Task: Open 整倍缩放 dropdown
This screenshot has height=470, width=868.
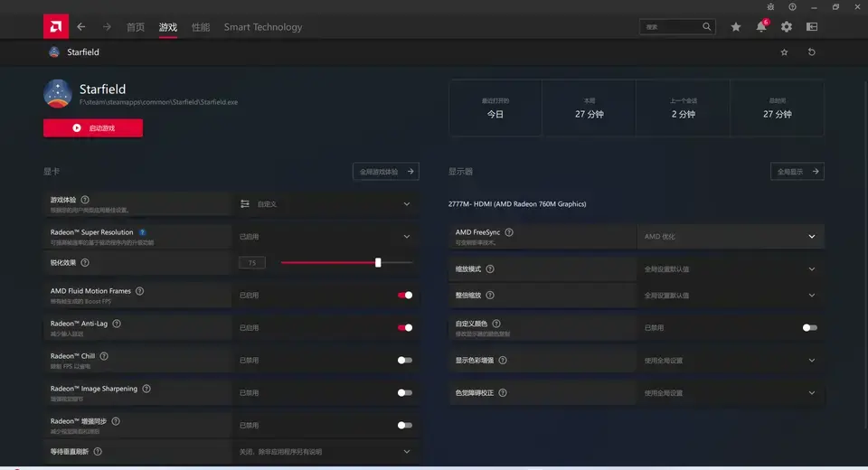Action: 731,295
